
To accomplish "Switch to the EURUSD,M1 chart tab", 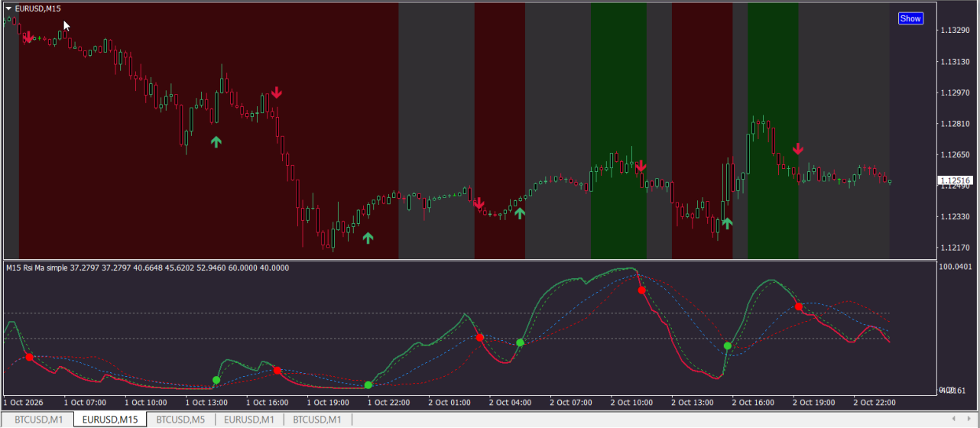I will [249, 419].
